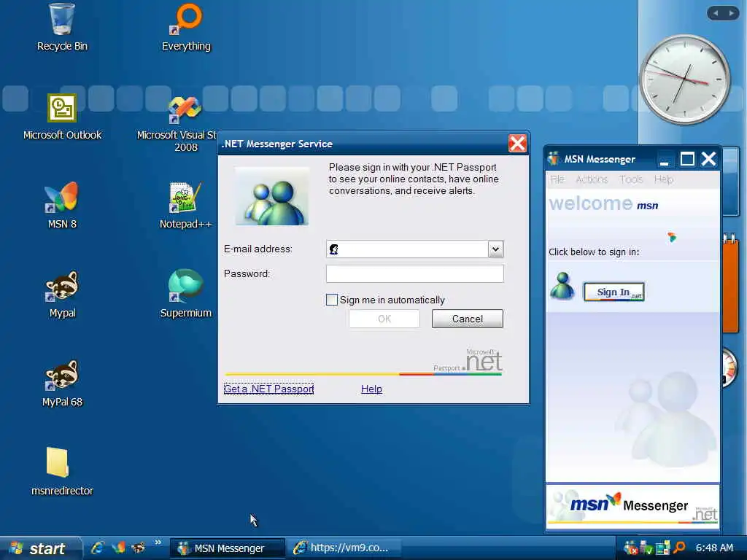
Task: Click the 'Password:' label
Action: coord(247,274)
